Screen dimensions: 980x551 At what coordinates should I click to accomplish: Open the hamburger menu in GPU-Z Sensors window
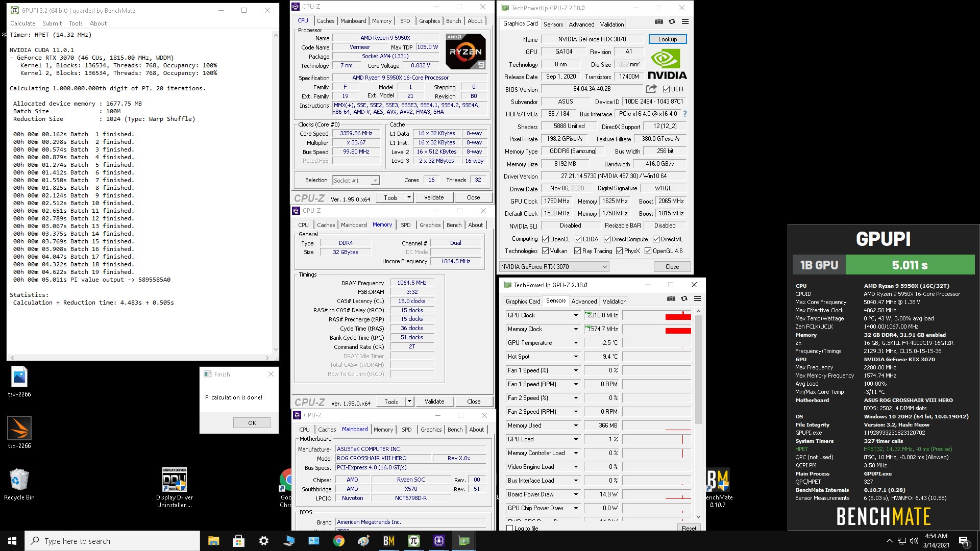(697, 298)
